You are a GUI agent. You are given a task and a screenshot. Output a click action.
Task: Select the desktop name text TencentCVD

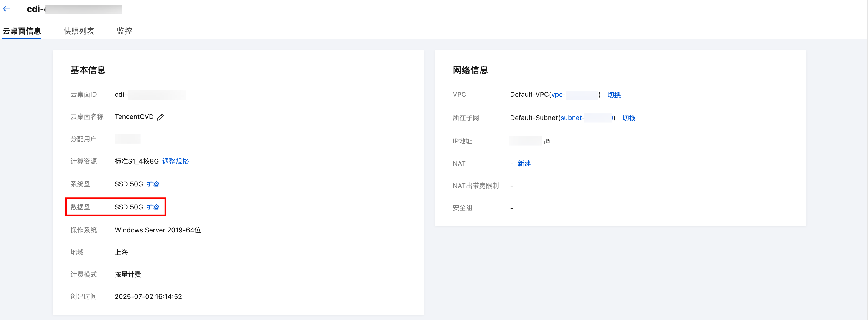tap(134, 117)
